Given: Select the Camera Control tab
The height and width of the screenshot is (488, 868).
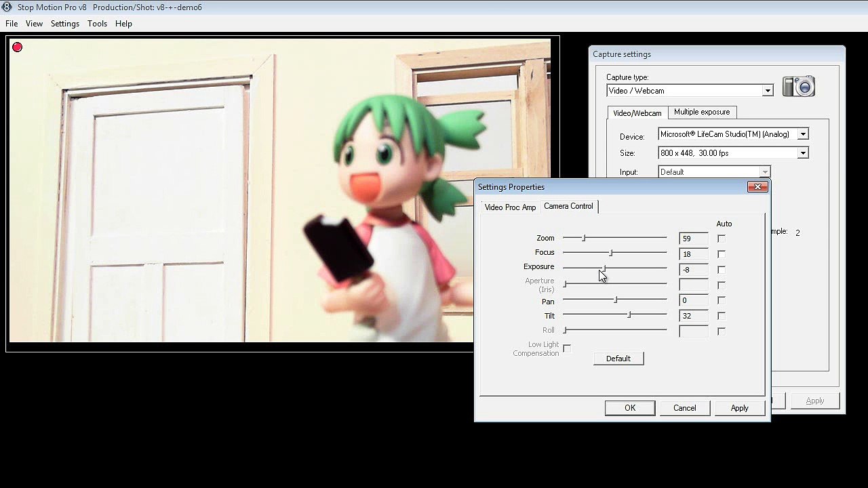Looking at the screenshot, I should 568,206.
